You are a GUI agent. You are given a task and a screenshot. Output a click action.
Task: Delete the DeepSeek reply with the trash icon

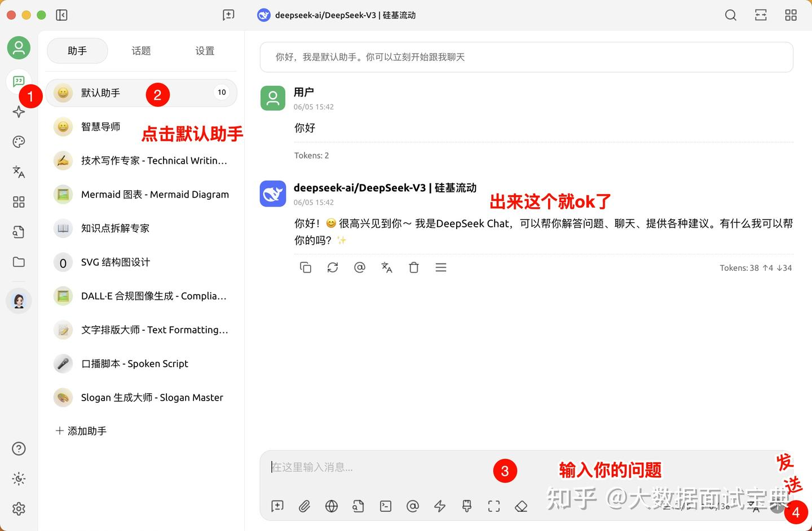(414, 267)
